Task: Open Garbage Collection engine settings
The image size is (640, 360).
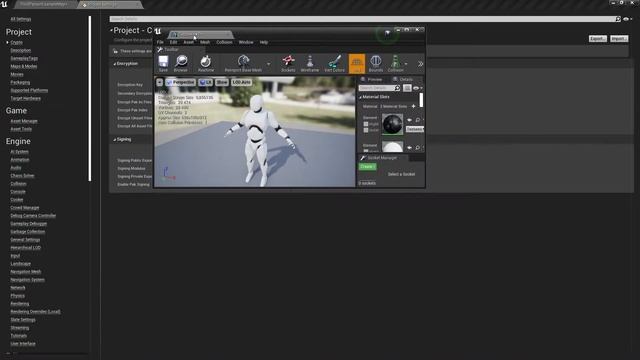Action: point(28,232)
